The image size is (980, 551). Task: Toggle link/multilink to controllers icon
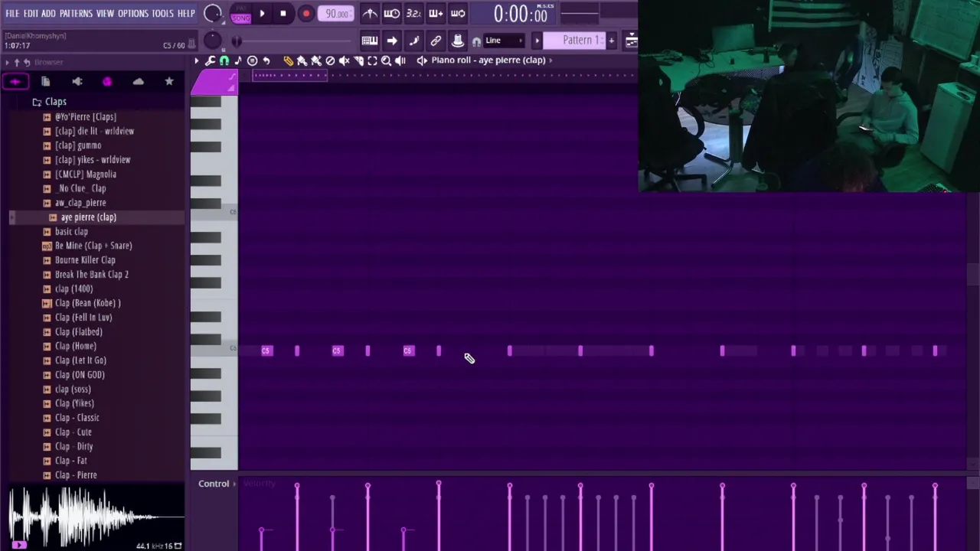click(x=436, y=41)
